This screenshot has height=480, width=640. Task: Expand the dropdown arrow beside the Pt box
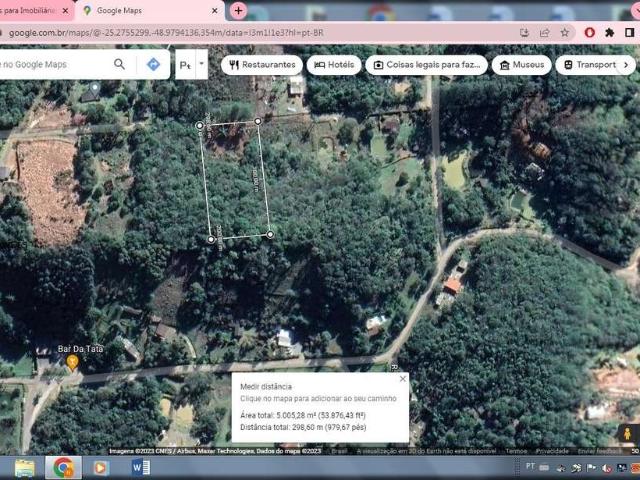[x=201, y=64]
